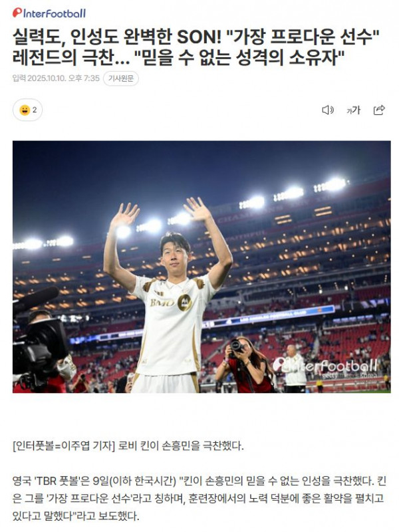Screen dimensions: 399x532
Task: Click the InterFootball logo at the top
Action: pos(49,13)
